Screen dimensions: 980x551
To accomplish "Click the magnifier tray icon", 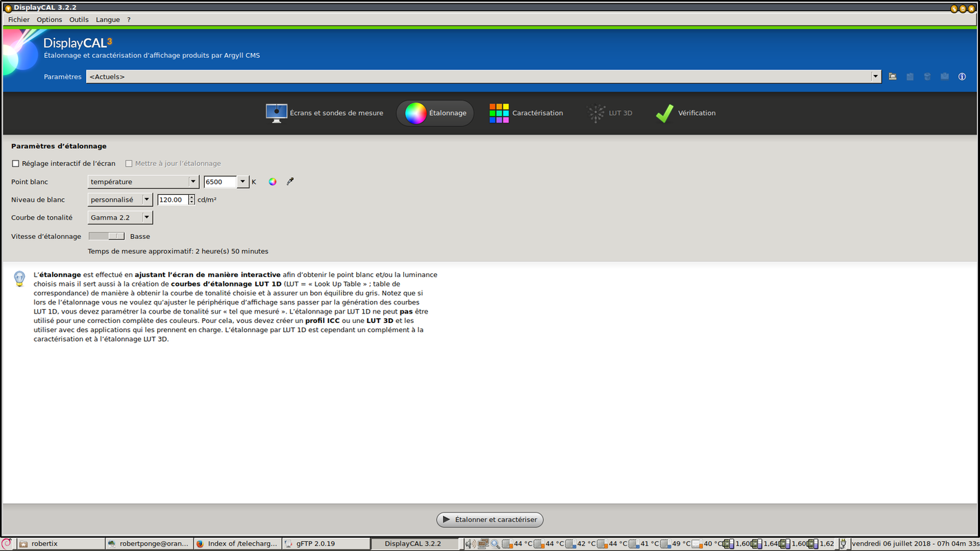I will (x=495, y=543).
